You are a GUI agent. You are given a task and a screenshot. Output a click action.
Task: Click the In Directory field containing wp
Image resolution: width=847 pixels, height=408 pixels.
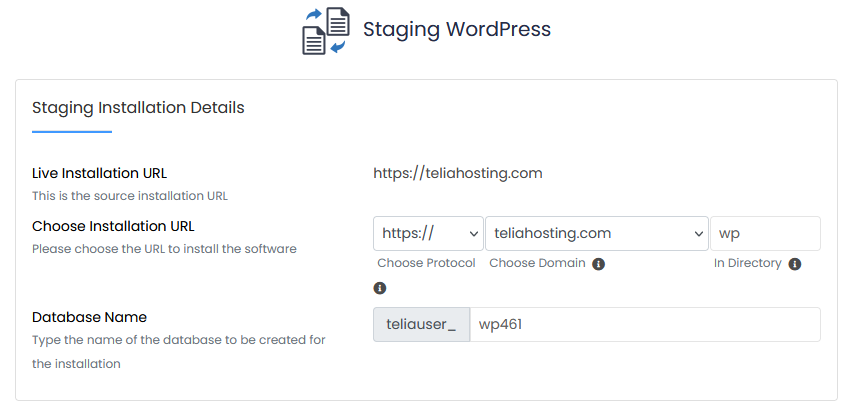tap(765, 233)
